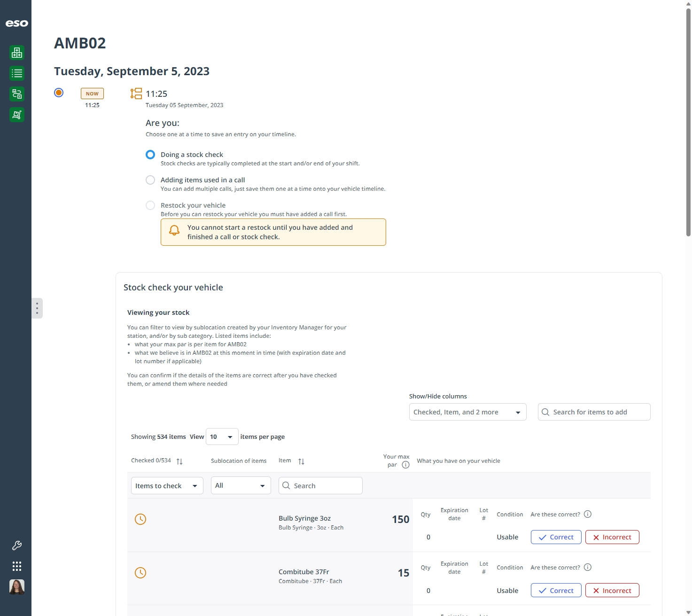Click the max par value 15

pyautogui.click(x=404, y=573)
